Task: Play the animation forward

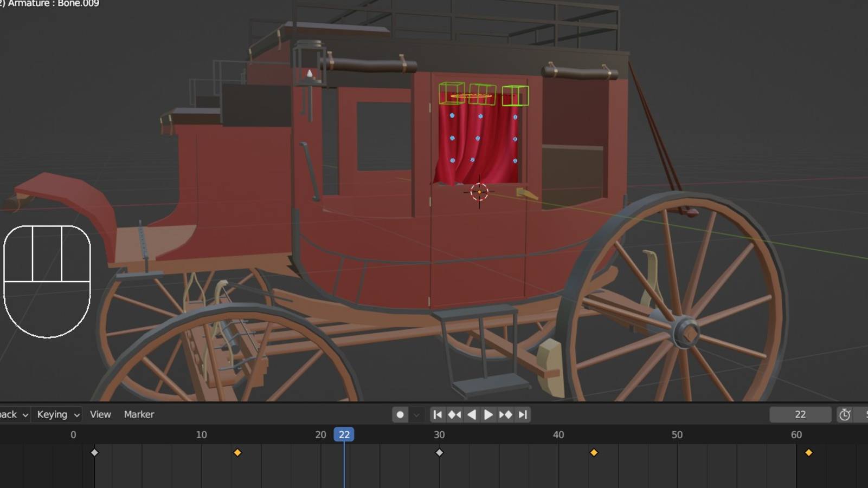Action: click(488, 414)
